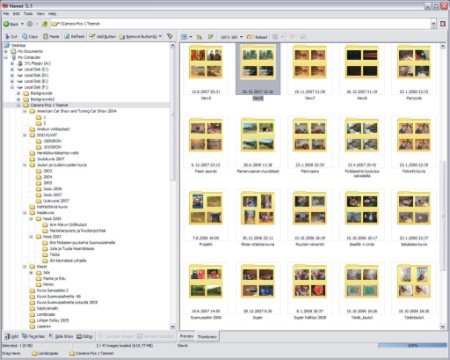
Task: Click the sort icon in thumbnail toolbar
Action: pyautogui.click(x=199, y=37)
